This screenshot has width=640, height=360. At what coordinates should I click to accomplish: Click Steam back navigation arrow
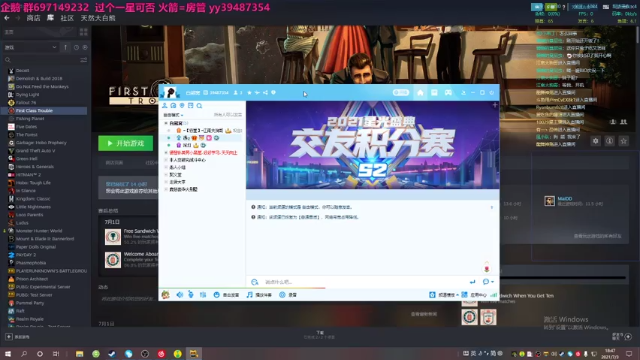tap(7, 18)
